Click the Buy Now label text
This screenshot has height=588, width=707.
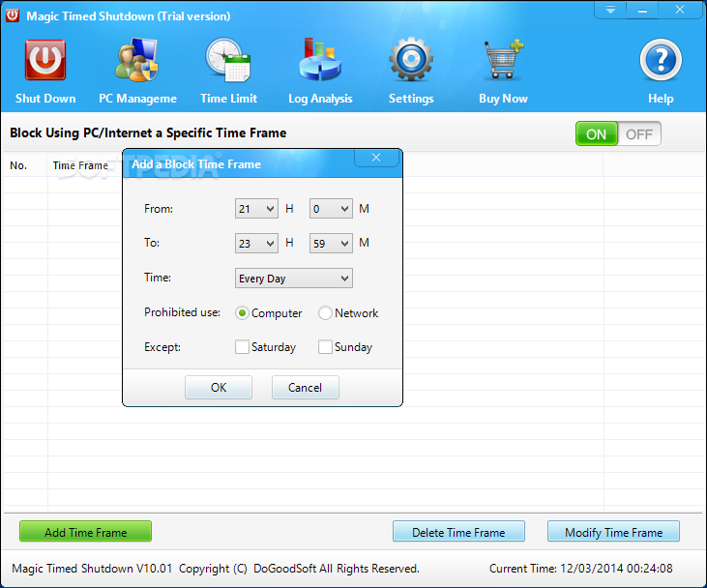click(503, 99)
